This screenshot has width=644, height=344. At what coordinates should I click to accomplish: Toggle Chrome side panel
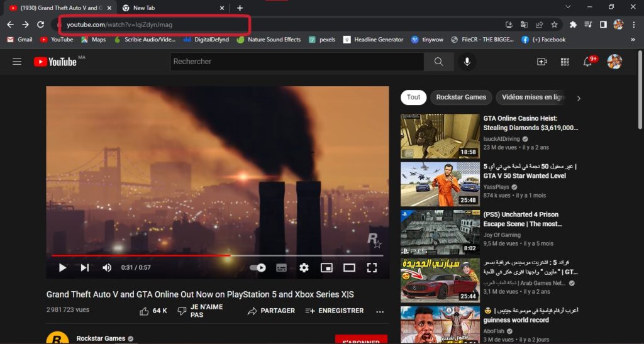[603, 25]
